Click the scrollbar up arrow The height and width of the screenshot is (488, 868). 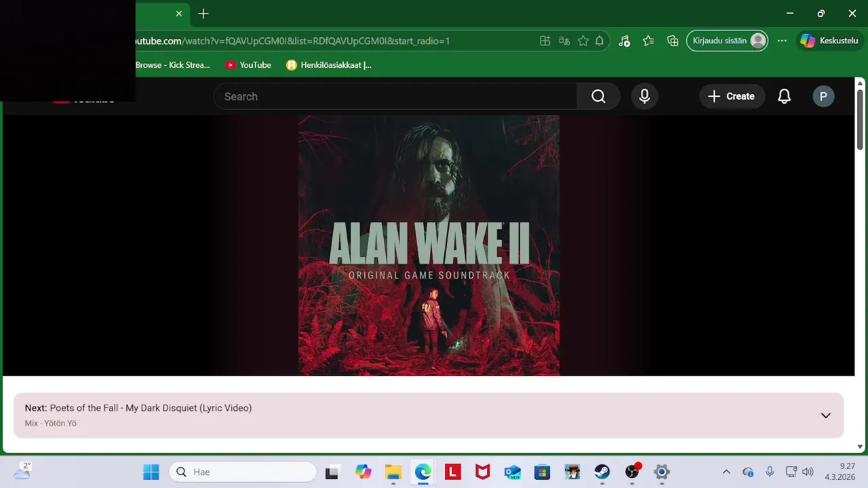point(860,83)
